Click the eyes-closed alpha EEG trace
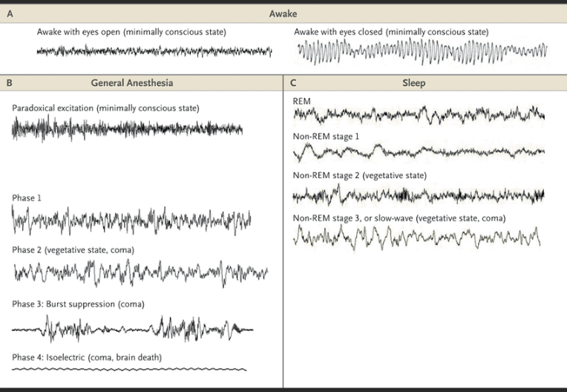567x392 pixels. tap(422, 52)
